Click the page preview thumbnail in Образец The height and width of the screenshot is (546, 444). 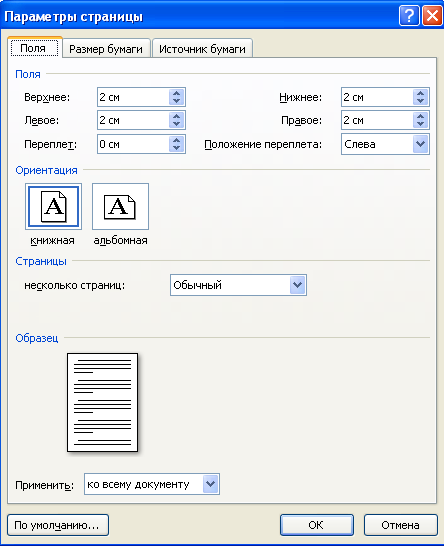[x=102, y=402]
